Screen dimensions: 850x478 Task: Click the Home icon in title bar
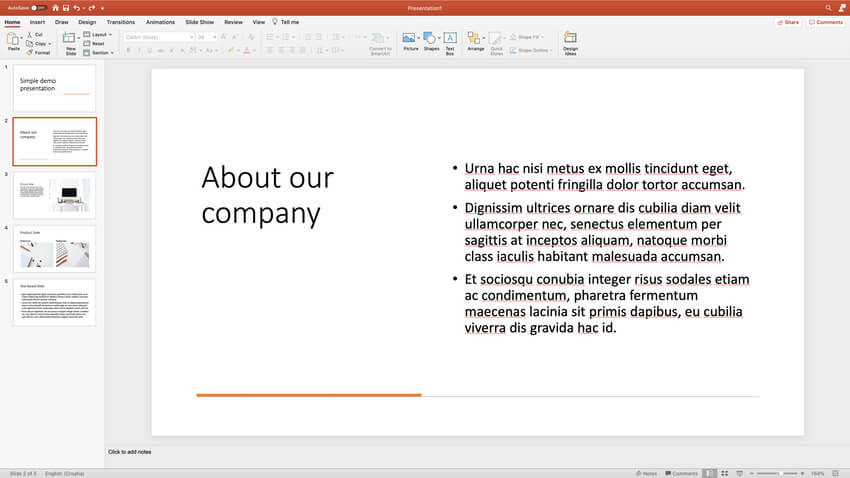click(x=55, y=7)
